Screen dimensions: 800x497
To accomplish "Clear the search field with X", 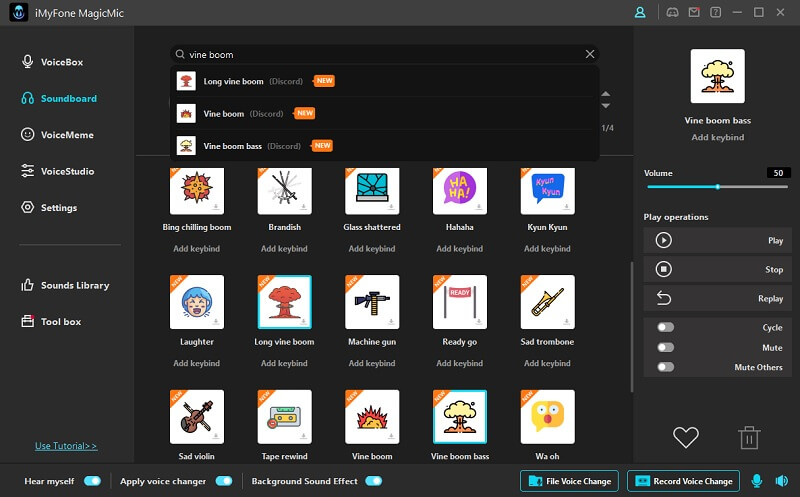I will click(590, 54).
